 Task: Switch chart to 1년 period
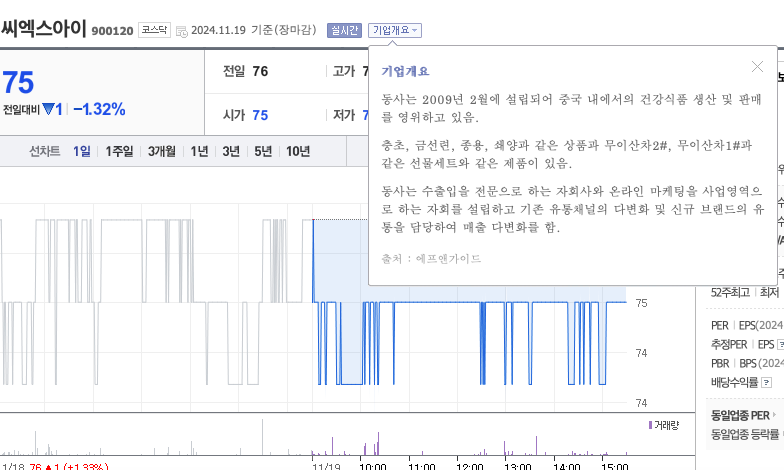pos(199,151)
